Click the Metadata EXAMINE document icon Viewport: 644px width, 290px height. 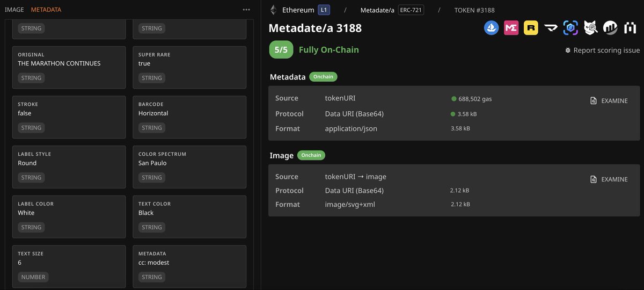594,100
